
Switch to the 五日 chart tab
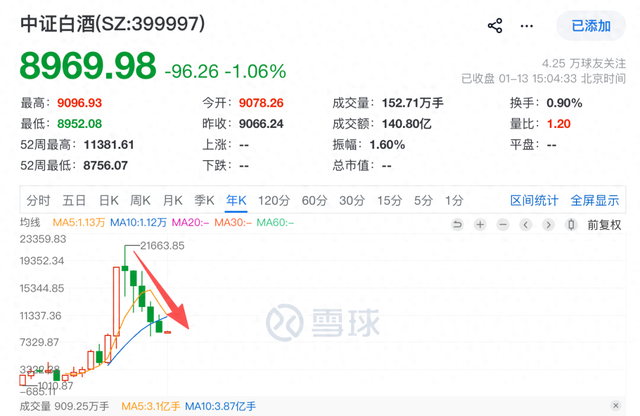pyautogui.click(x=74, y=200)
